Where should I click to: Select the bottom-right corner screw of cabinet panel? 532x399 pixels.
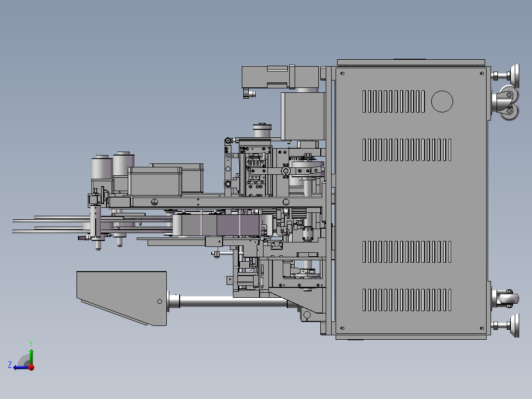point(482,328)
